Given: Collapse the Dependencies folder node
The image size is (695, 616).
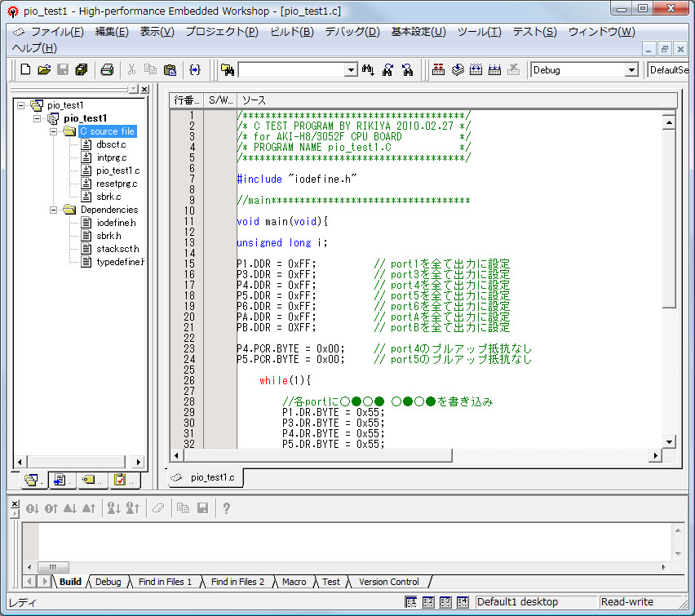Looking at the screenshot, I should coord(54,210).
